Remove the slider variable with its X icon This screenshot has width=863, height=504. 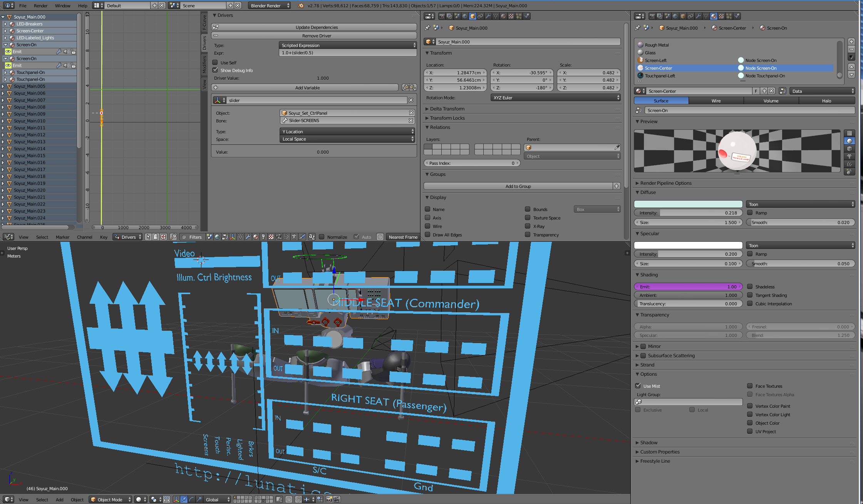coord(411,100)
